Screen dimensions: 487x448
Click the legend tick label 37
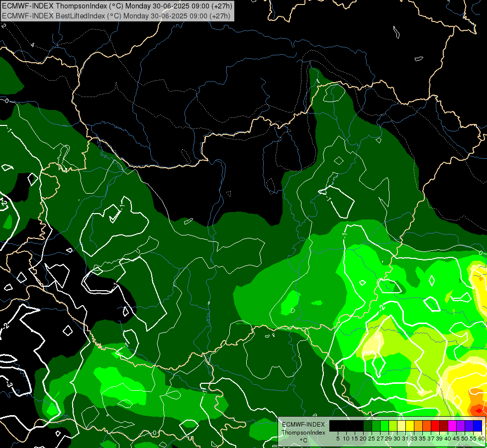[431, 439]
